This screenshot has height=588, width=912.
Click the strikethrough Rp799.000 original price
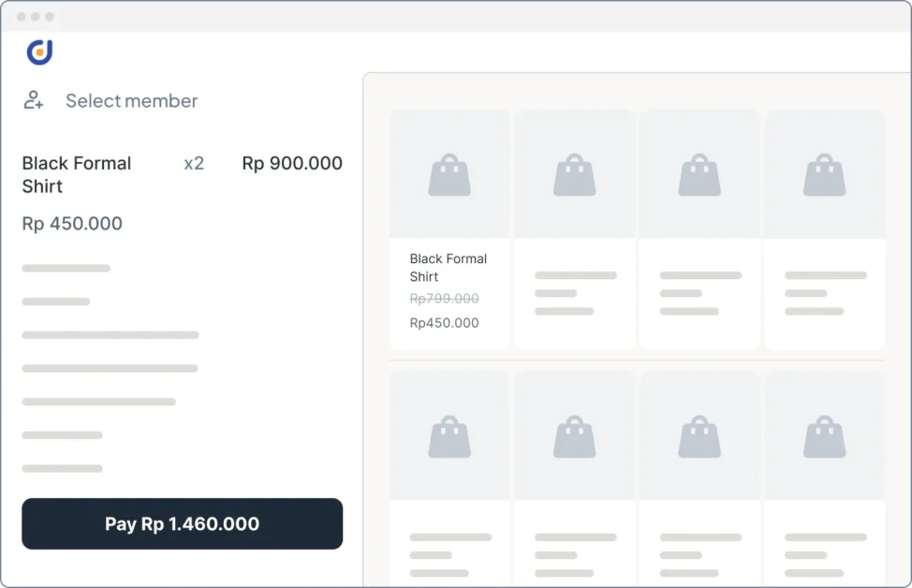[444, 299]
